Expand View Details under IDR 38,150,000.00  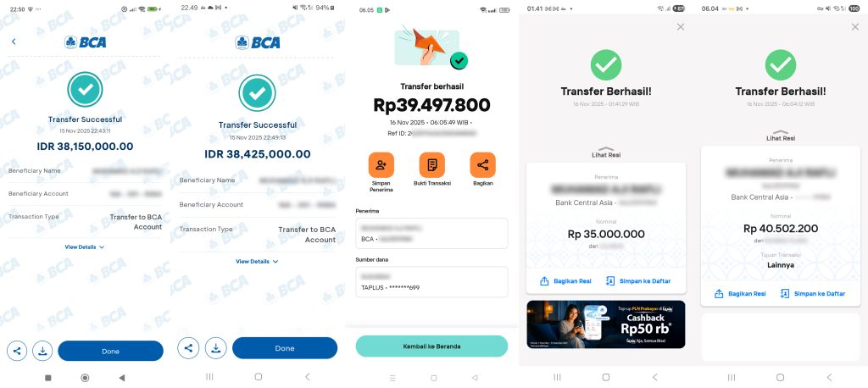pos(85,247)
